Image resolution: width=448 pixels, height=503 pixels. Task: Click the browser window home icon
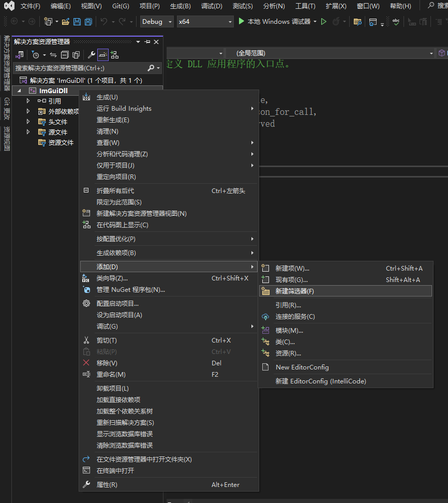click(372, 22)
